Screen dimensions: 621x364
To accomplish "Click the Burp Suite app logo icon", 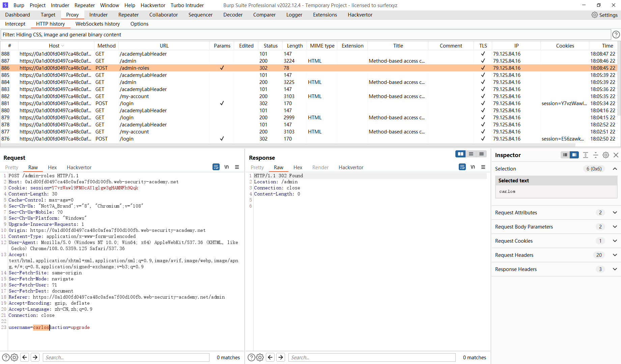I will click(x=5, y=5).
